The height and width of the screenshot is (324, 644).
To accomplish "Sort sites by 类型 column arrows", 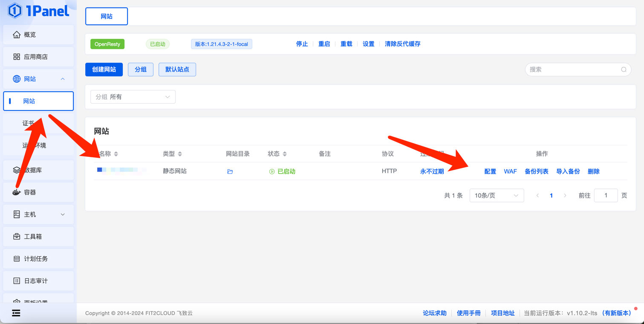I will (x=180, y=154).
